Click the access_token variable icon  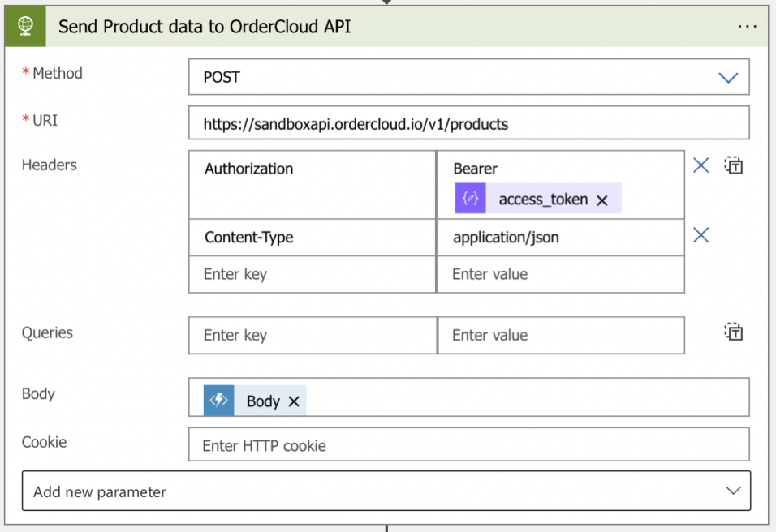pos(470,198)
